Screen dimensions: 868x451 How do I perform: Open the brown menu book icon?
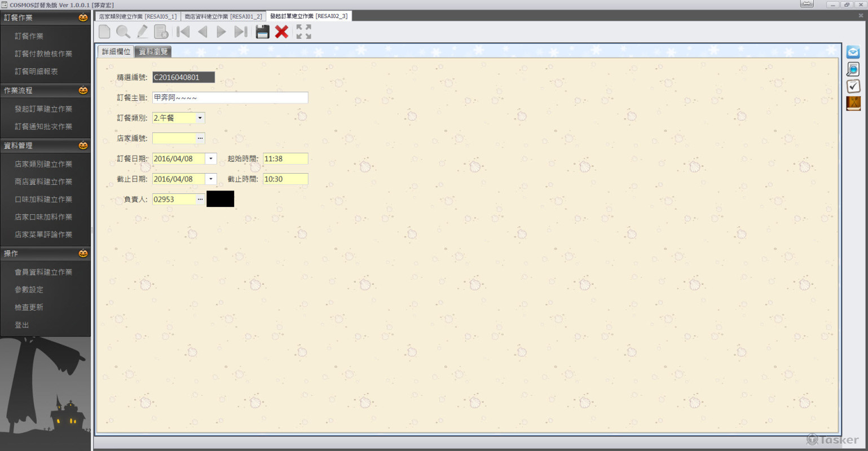pyautogui.click(x=853, y=103)
